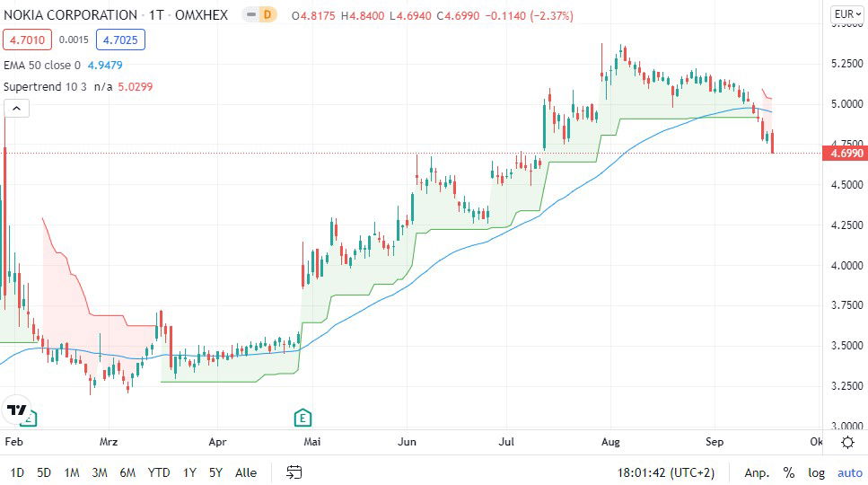Click the TradingView logo icon

(x=17, y=410)
